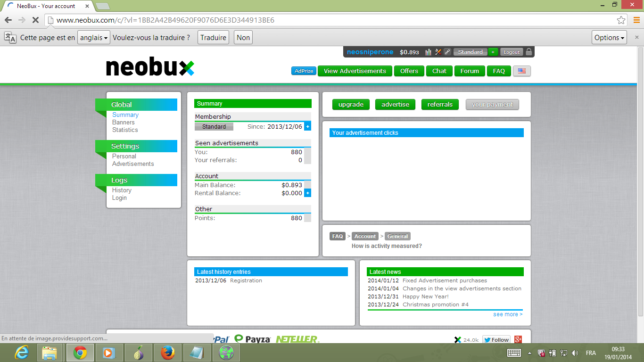Click the US flag language button

[521, 71]
